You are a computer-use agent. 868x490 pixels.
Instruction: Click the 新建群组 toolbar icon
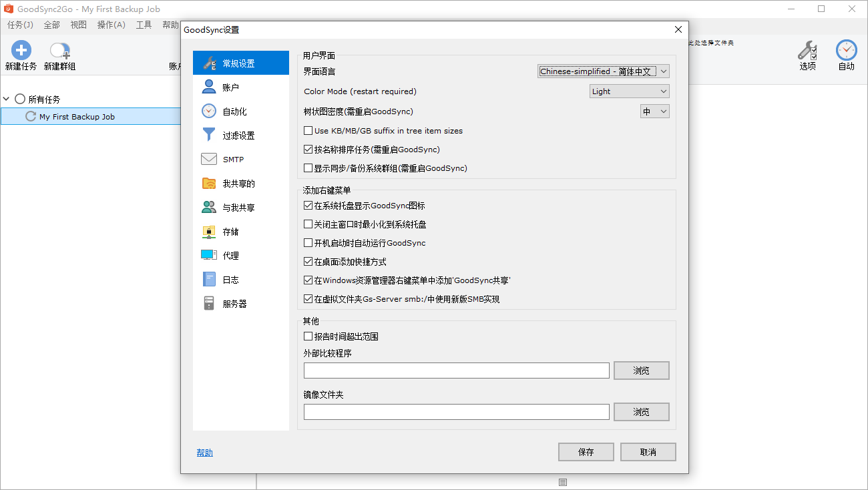(59, 52)
